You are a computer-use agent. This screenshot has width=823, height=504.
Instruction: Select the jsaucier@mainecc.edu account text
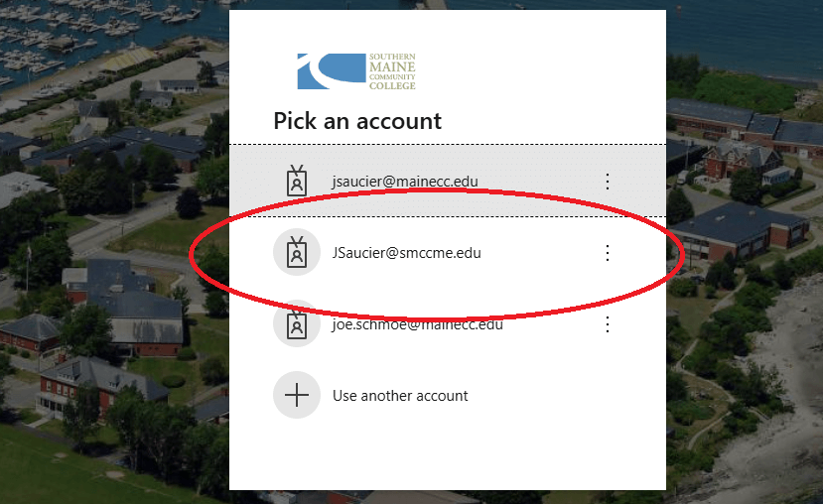pyautogui.click(x=405, y=182)
